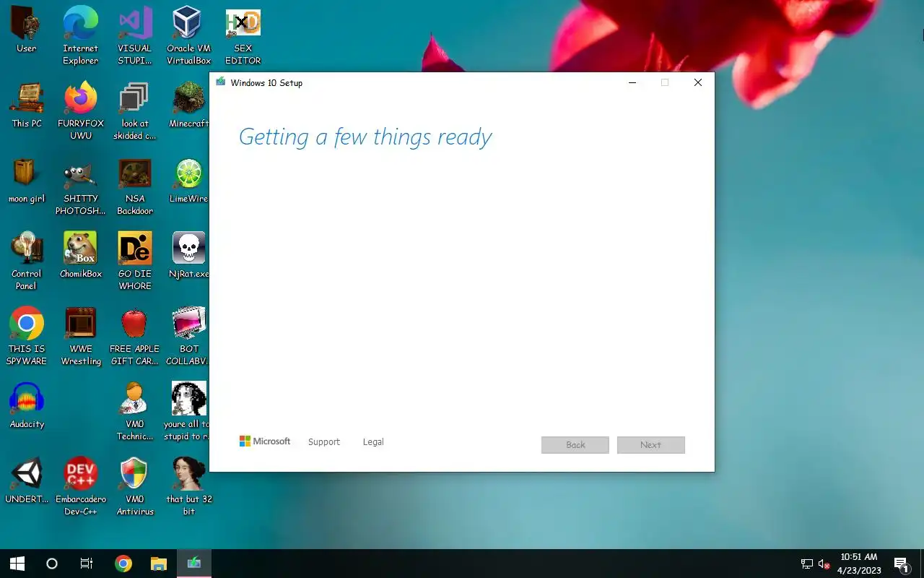Screen dimensions: 924x578
Task: Open the 'youre all to stupid' shortcut
Action: coord(188,411)
